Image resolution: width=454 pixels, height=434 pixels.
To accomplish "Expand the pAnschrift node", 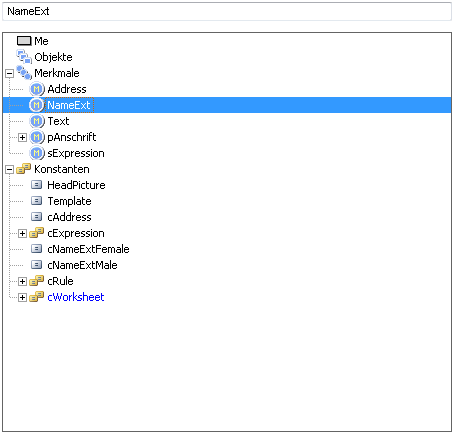I will [22, 137].
